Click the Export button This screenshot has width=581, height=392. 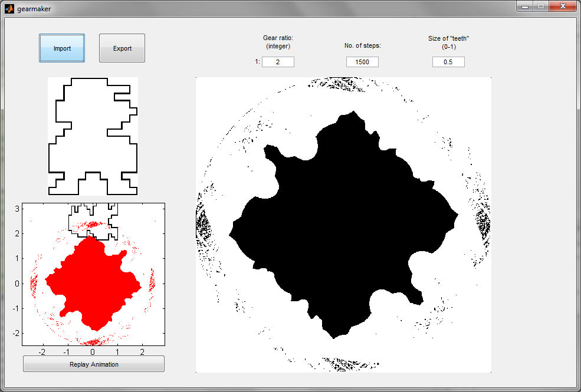click(x=122, y=48)
